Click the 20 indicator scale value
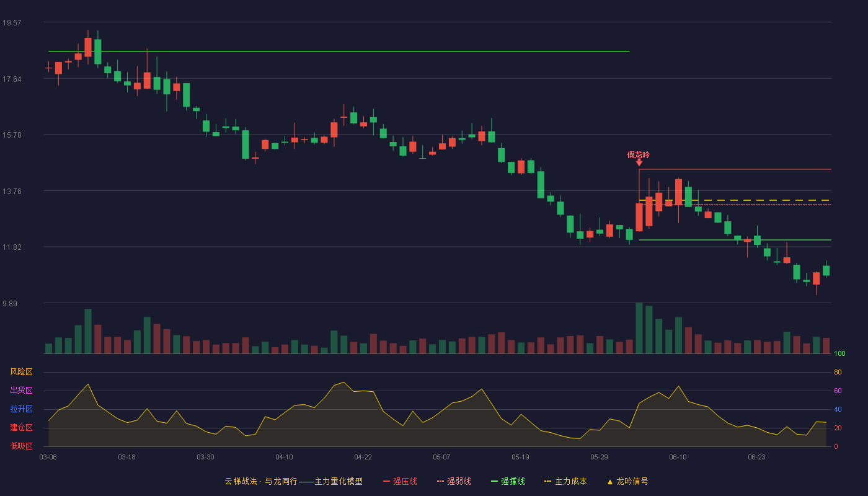Screen dimensions: 868x496 coord(838,428)
